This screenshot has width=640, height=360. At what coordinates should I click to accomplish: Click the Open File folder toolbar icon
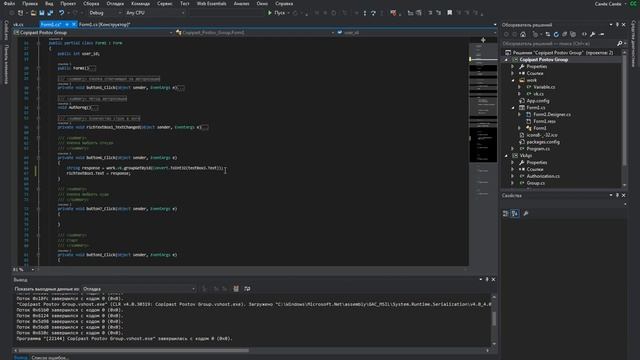(33, 13)
